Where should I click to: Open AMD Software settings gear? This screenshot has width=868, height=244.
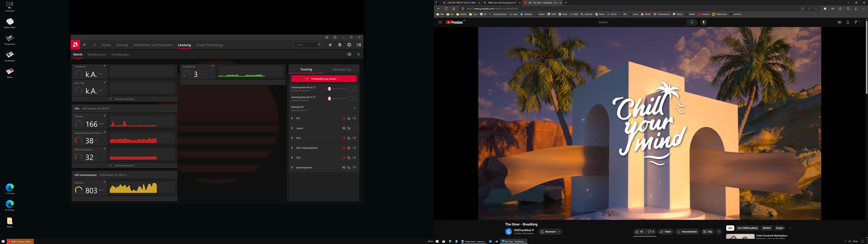349,45
